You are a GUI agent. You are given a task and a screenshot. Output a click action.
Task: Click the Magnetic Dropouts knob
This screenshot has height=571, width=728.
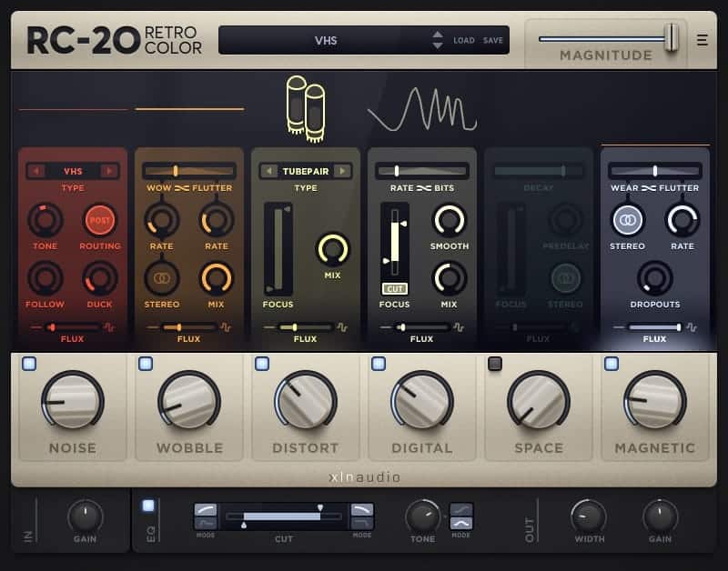click(x=655, y=278)
